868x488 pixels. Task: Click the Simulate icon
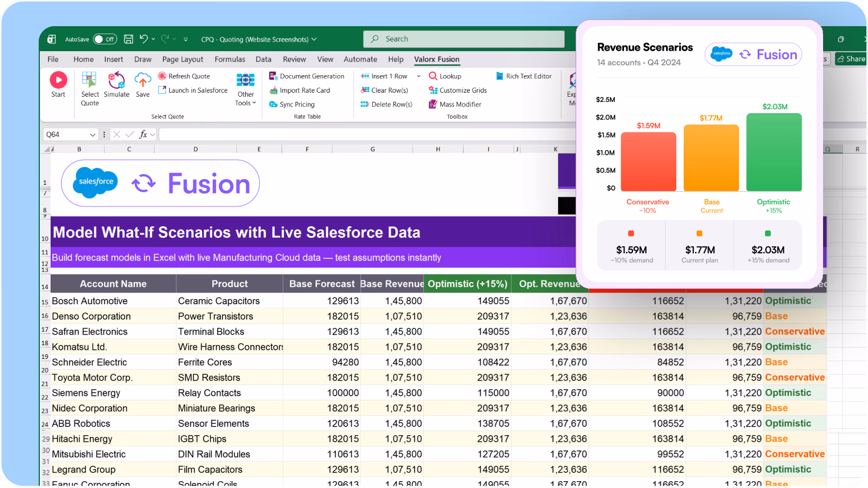tap(116, 85)
